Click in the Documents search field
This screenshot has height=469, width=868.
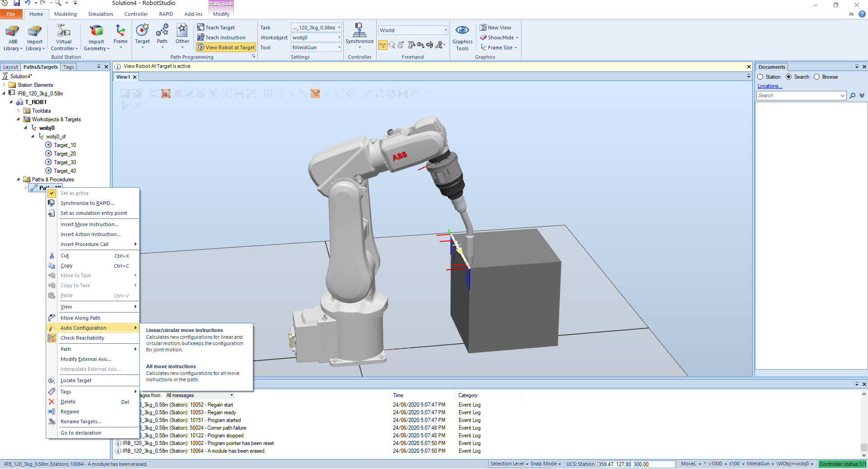[x=797, y=95]
